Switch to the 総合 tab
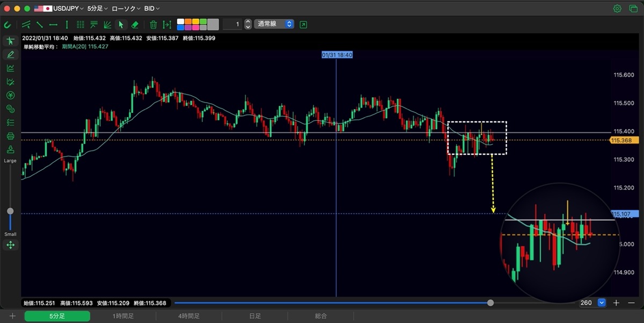The width and height of the screenshot is (644, 323). click(x=321, y=316)
